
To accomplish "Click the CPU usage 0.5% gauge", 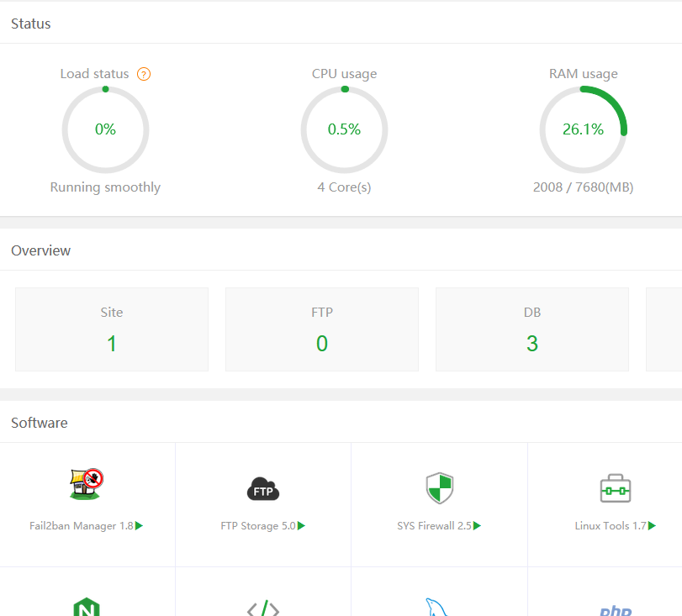I will [344, 129].
